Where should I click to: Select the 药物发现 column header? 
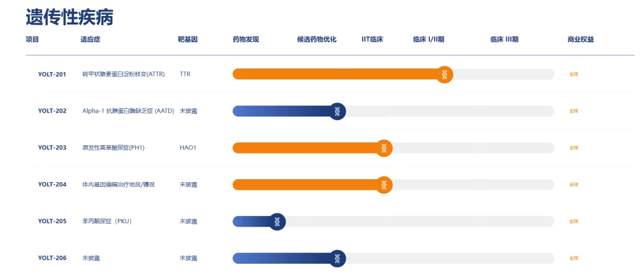tap(246, 40)
